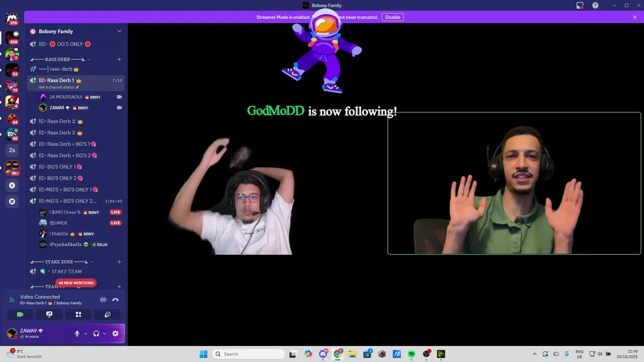Open server icon with 1K+ badge
Viewport: 644px width, 362px height.
tap(12, 167)
